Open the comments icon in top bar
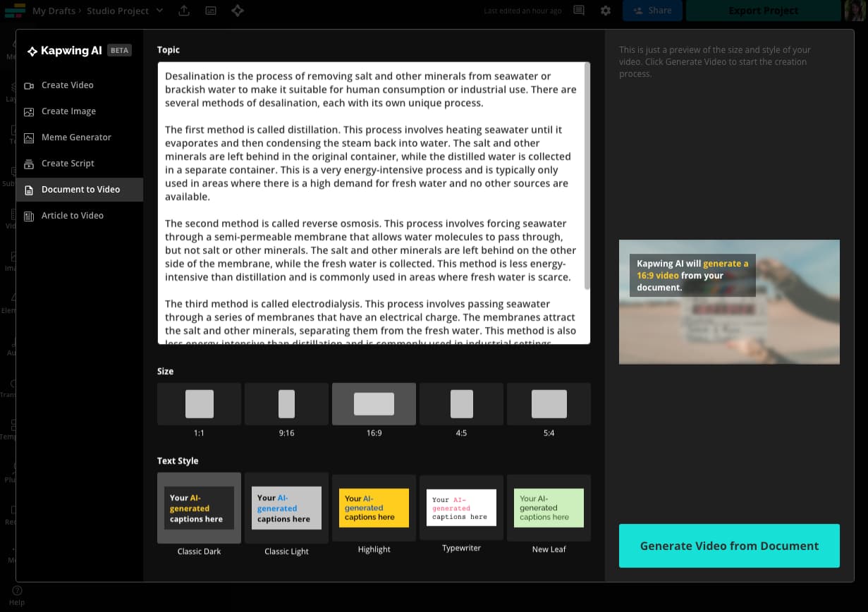Viewport: 868px width, 612px height. (579, 11)
